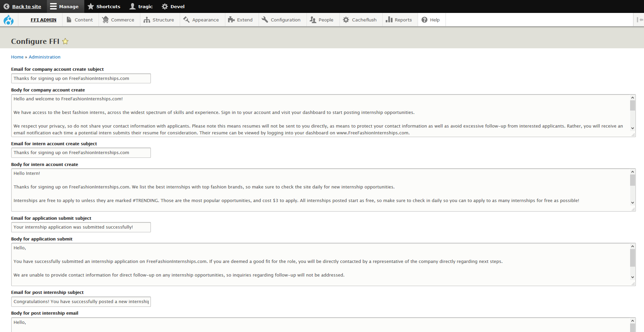Click scroll-up arrow in application submit textarea
644x332 pixels.
point(632,246)
